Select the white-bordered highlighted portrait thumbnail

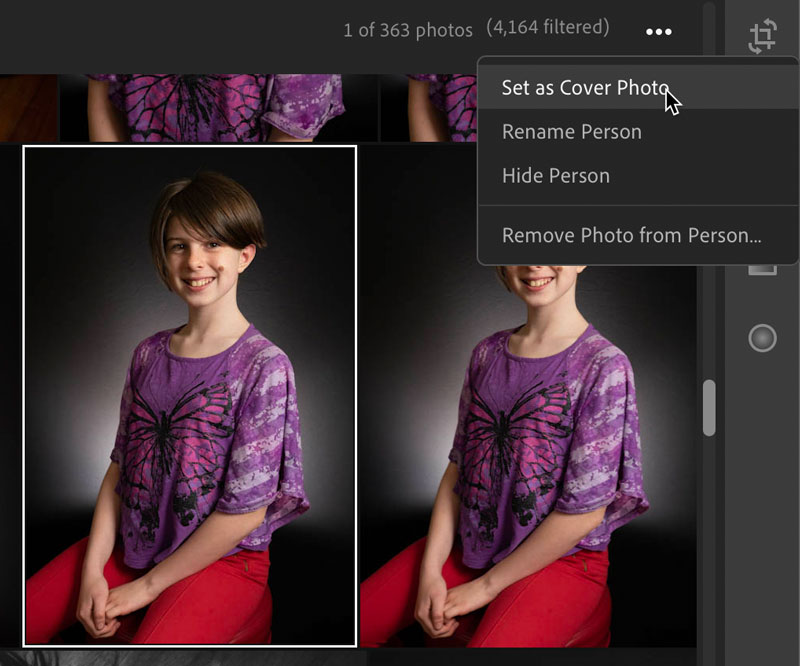tap(190, 397)
